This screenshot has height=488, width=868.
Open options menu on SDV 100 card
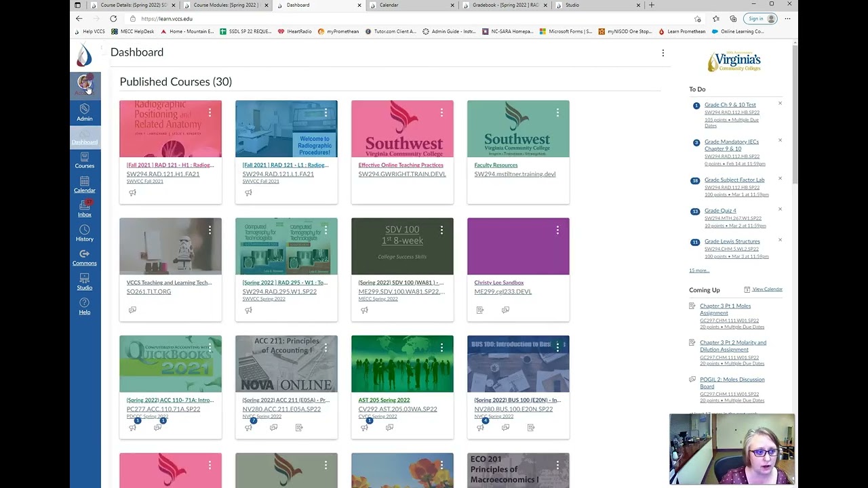click(441, 230)
